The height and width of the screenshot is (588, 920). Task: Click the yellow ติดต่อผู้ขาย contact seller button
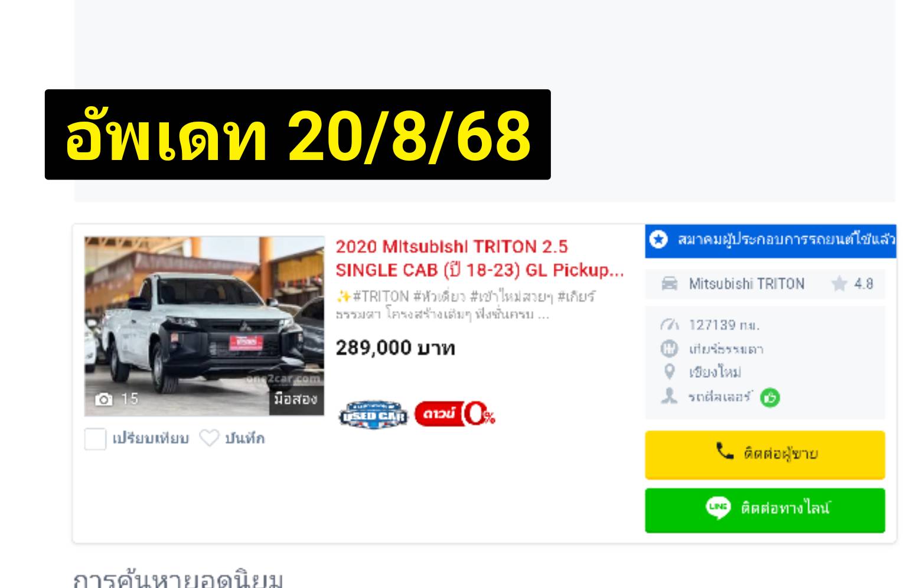click(x=765, y=454)
